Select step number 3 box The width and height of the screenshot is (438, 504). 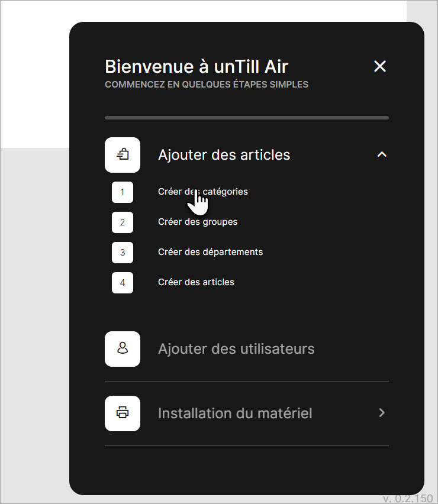(x=123, y=253)
